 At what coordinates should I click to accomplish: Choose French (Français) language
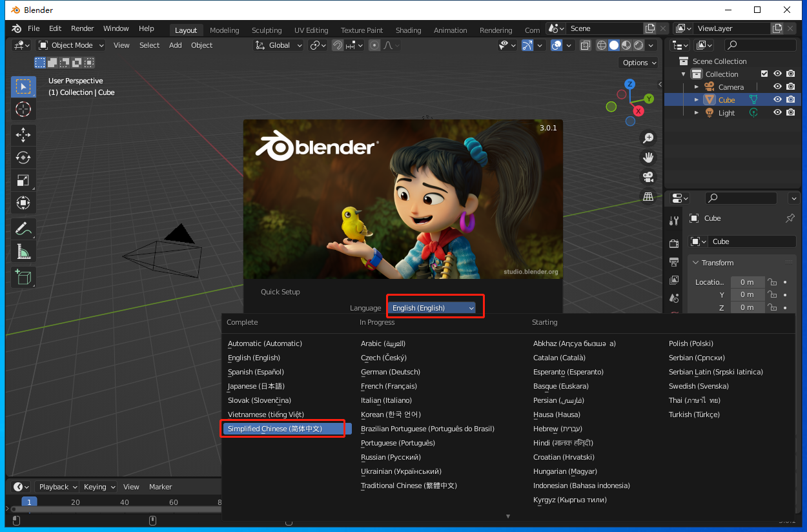[389, 386]
